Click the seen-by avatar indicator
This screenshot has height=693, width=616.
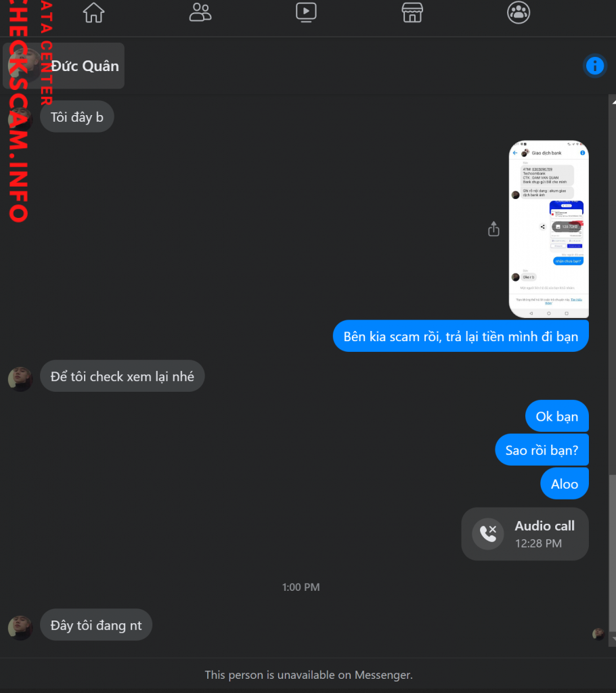point(598,633)
